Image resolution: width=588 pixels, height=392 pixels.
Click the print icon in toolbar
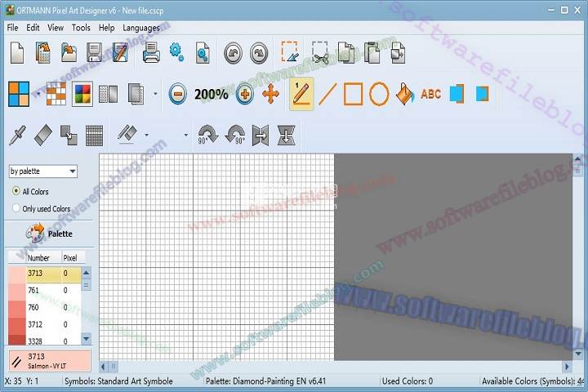[x=151, y=54]
